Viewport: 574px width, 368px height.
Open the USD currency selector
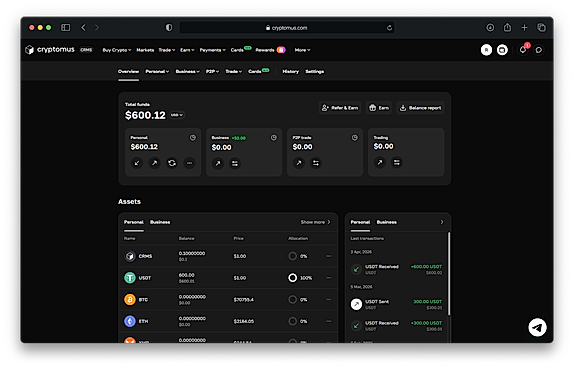coord(177,115)
